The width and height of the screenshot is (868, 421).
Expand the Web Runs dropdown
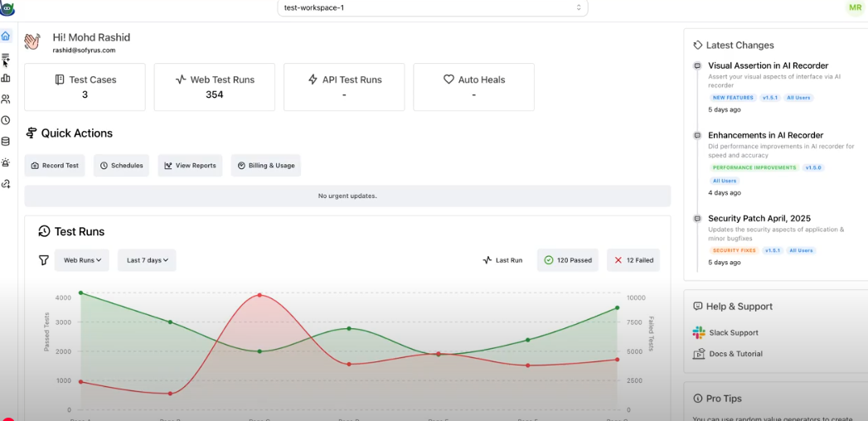[x=82, y=260]
